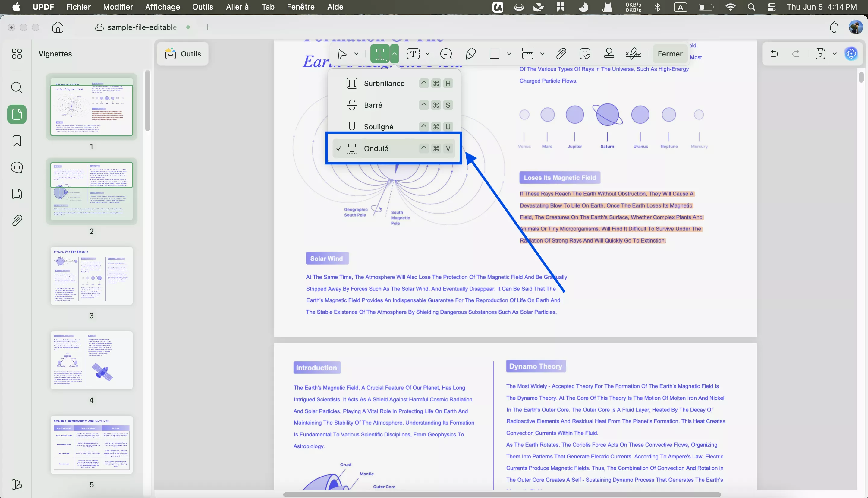Select page 1 thumbnail
Image resolution: width=868 pixels, height=498 pixels.
click(92, 107)
